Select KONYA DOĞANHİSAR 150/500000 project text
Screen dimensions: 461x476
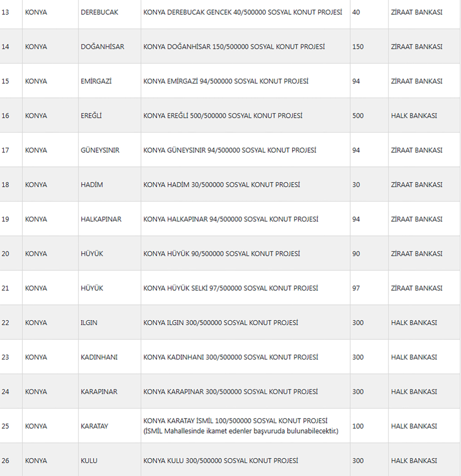pyautogui.click(x=234, y=47)
